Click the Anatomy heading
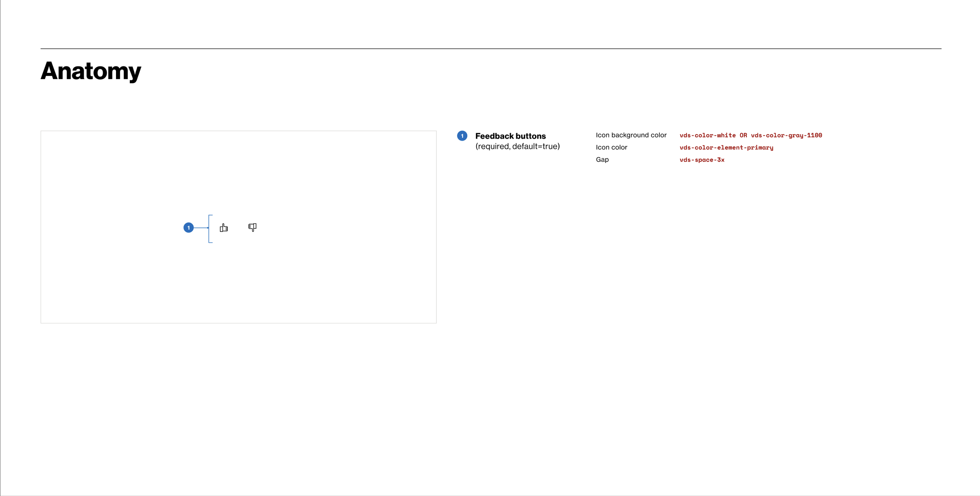980x496 pixels. point(91,71)
